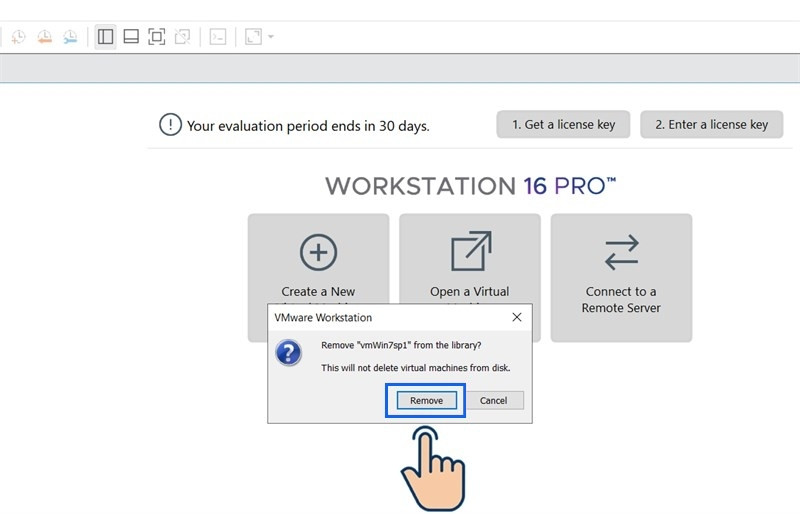Click the take snapshot toolbar icon
The width and height of the screenshot is (800, 514).
click(x=18, y=37)
